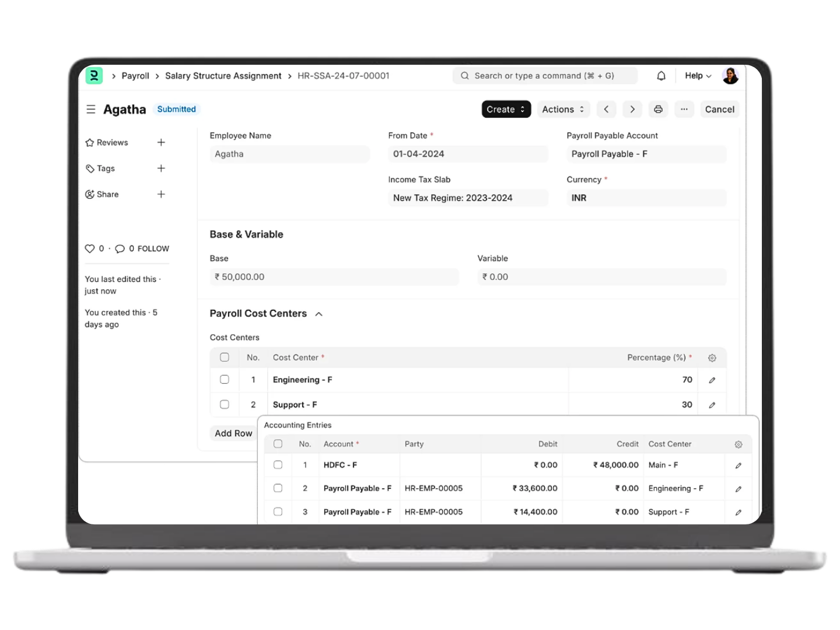Open the print icon in toolbar
Image resolution: width=840 pixels, height=630 pixels.
coord(658,109)
